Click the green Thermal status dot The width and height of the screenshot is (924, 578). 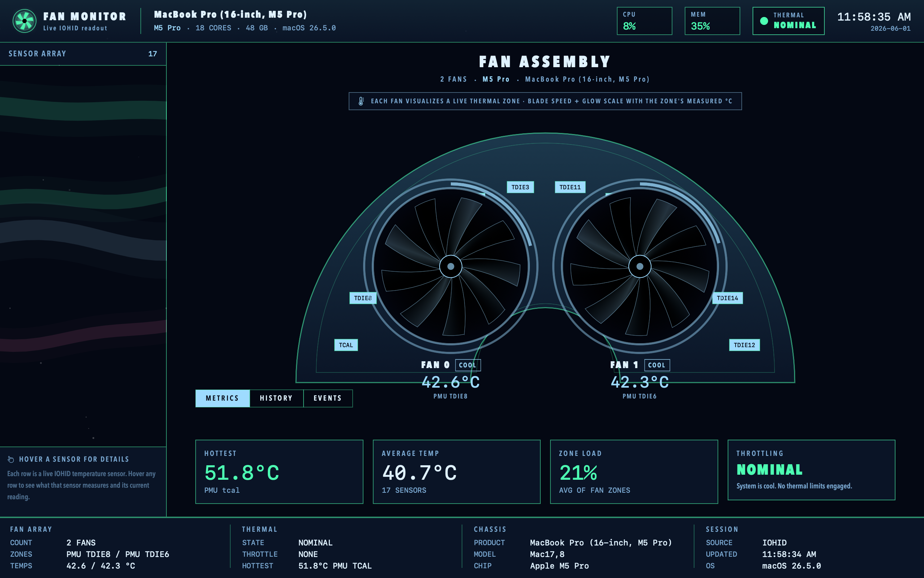tap(764, 21)
